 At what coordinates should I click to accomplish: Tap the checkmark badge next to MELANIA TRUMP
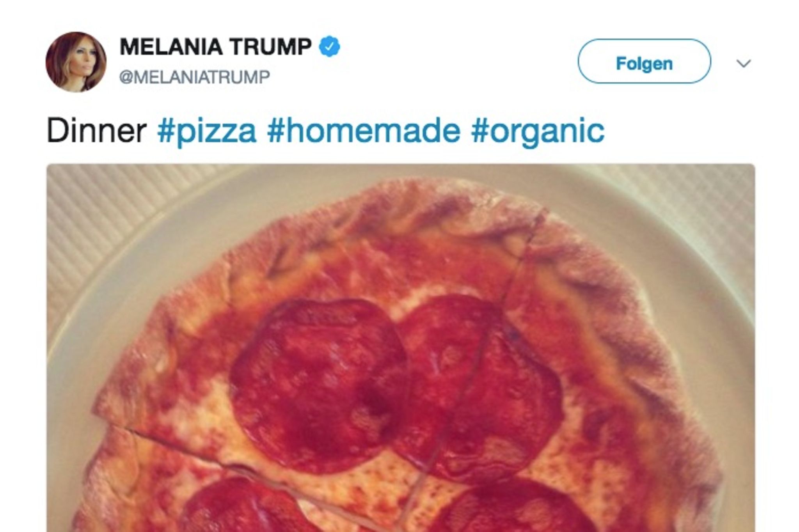(x=330, y=47)
